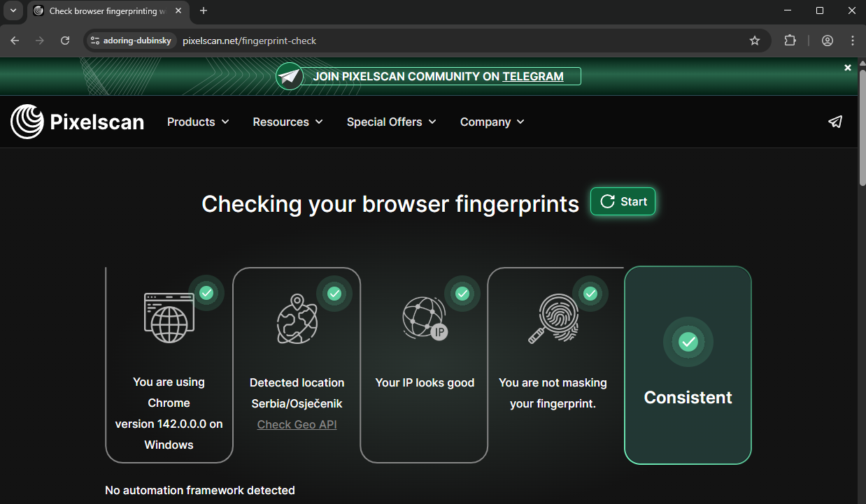Image resolution: width=866 pixels, height=504 pixels.
Task: Click the Consistent result card
Action: pyautogui.click(x=688, y=365)
